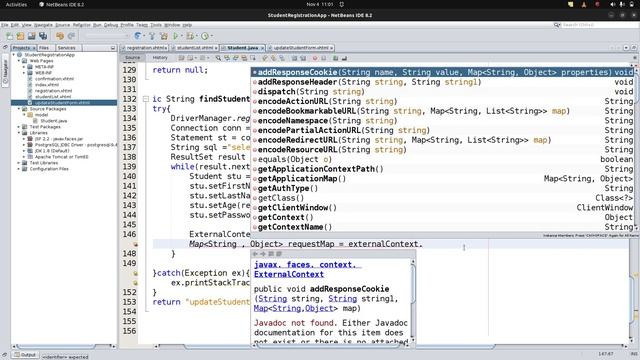Click the Debug Project toolbar icon

coord(190,36)
